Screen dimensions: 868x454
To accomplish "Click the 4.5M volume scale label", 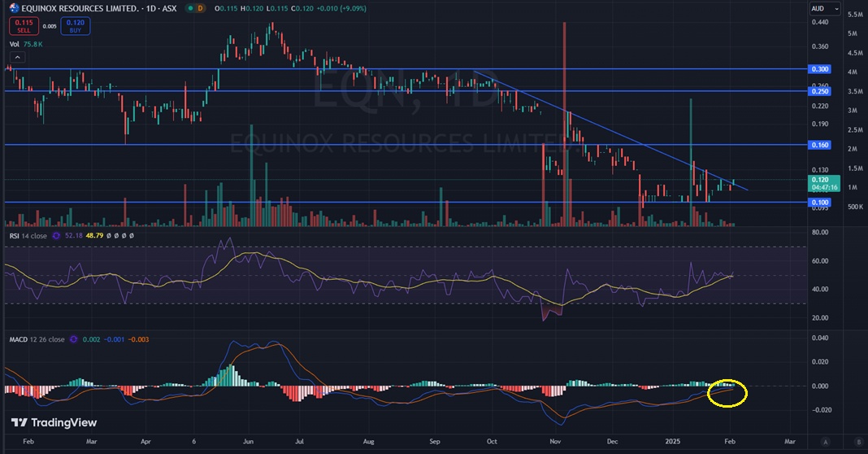I will click(x=855, y=53).
